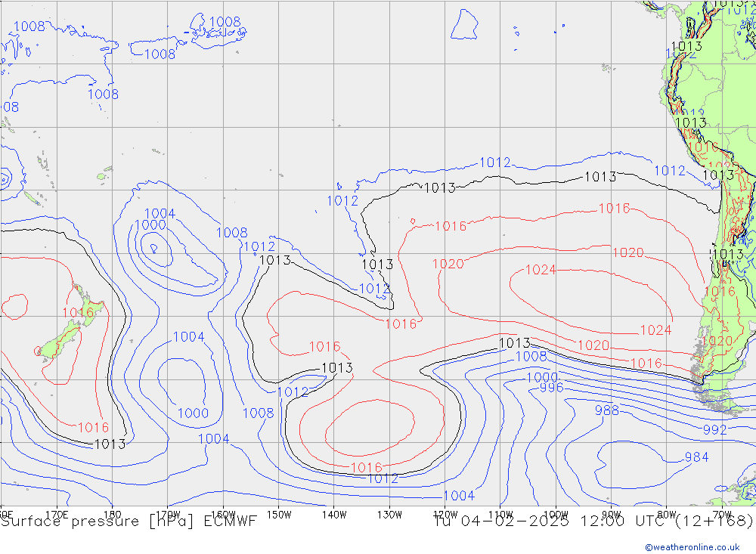756x554 pixels.
Task: Select the 988 isobar label
Action: [606, 410]
